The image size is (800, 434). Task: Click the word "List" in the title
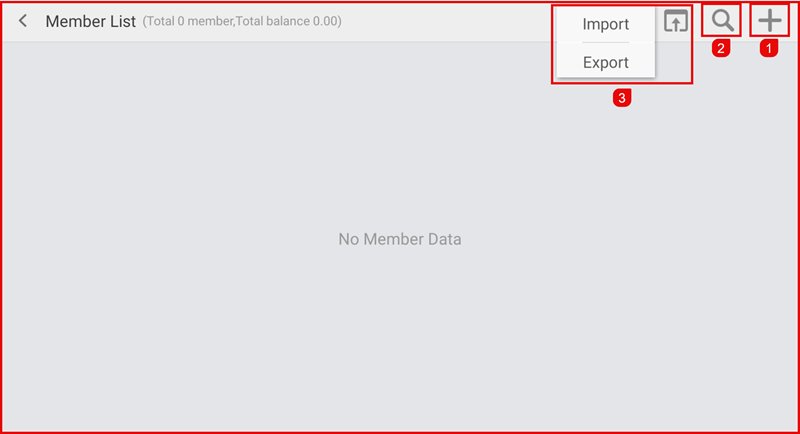click(x=123, y=21)
